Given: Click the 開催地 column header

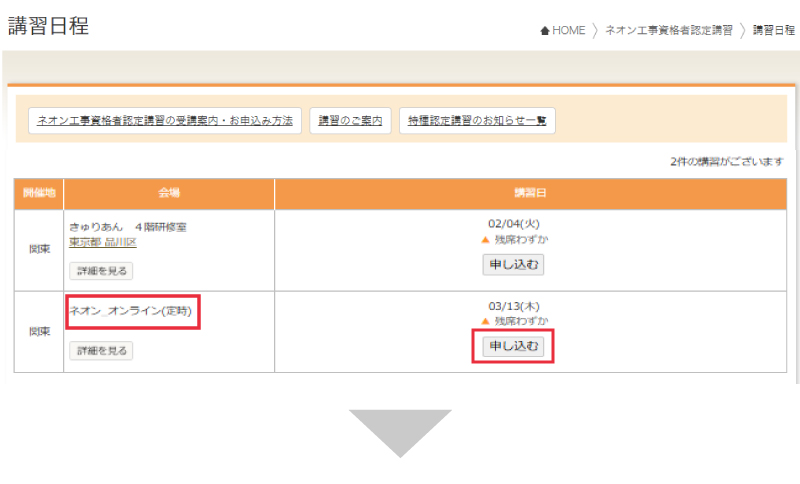Looking at the screenshot, I should (39, 193).
